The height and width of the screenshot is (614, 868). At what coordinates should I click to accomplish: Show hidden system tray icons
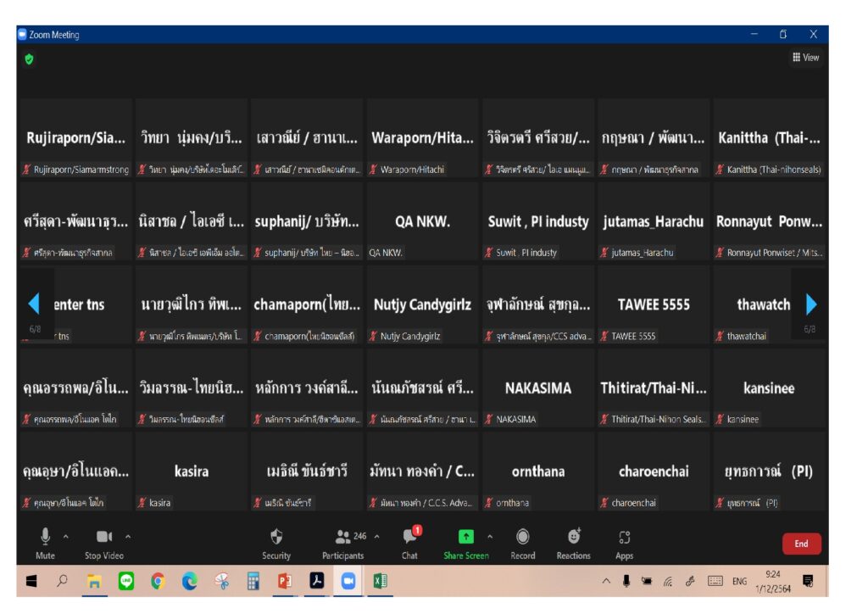[x=606, y=581]
